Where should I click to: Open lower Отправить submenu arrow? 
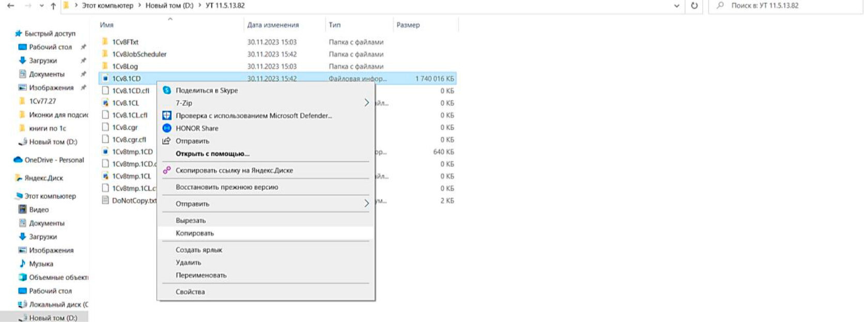click(x=366, y=204)
